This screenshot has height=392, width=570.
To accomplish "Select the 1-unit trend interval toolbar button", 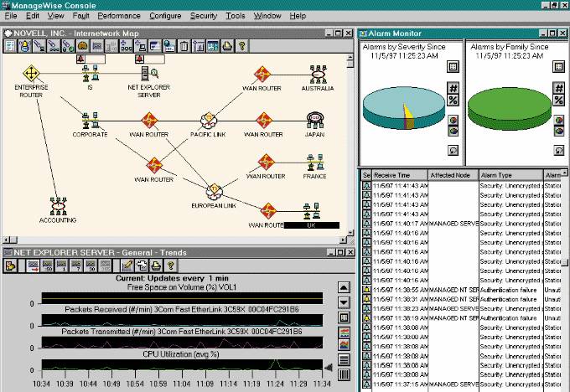I will click(x=62, y=266).
